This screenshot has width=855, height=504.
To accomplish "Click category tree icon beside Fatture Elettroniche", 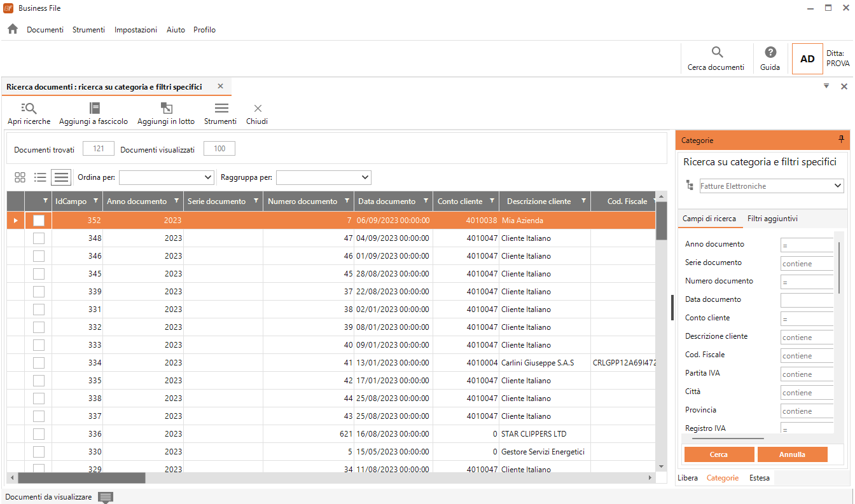I will [690, 186].
